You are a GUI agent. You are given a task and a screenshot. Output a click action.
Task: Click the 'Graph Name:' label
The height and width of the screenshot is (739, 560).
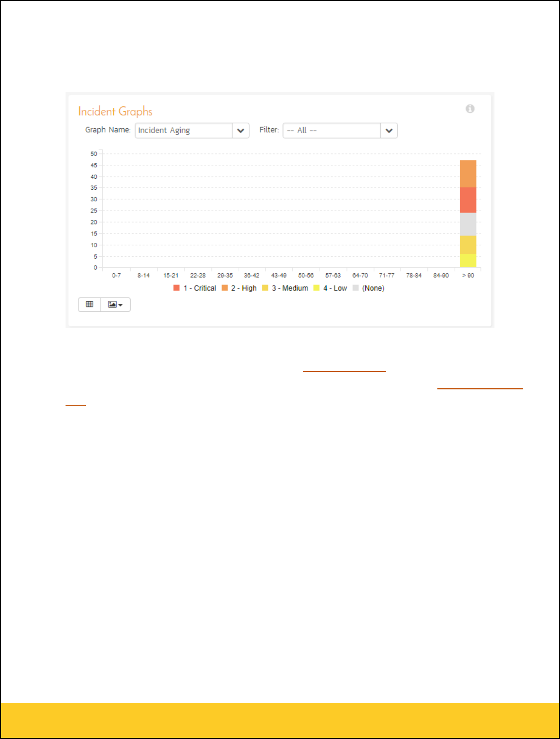point(108,130)
